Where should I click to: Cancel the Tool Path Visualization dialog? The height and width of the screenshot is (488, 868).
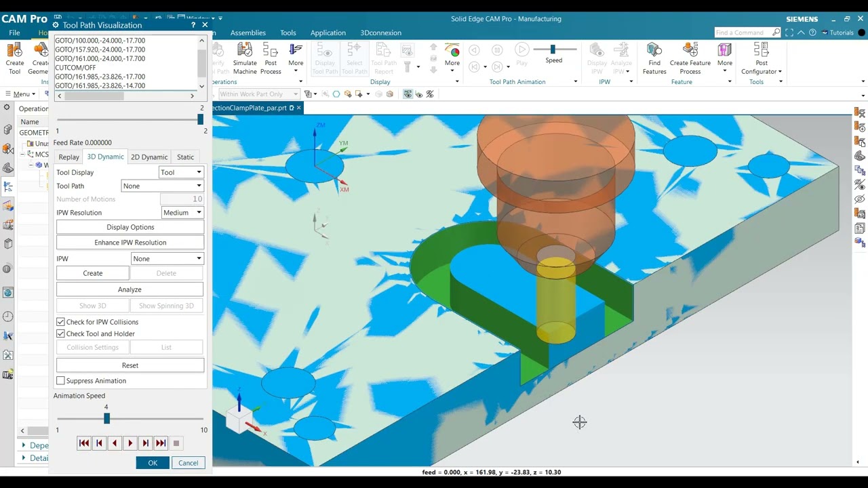click(188, 463)
